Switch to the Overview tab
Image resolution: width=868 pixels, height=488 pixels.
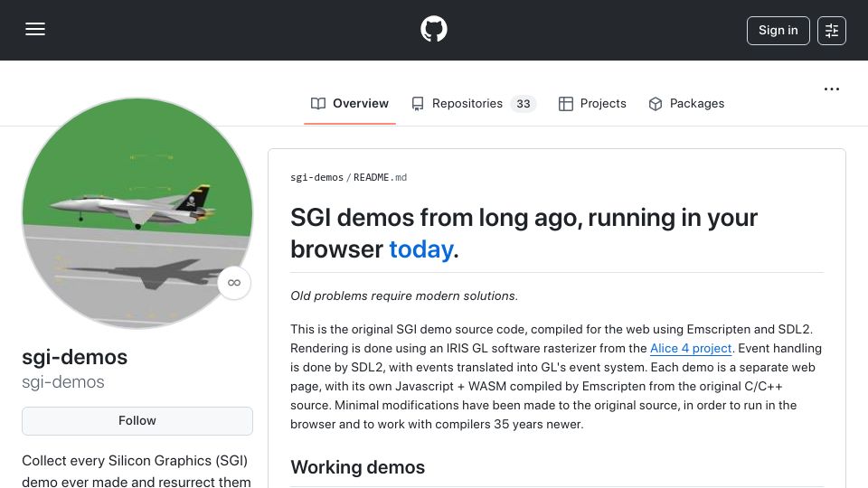pyautogui.click(x=350, y=103)
